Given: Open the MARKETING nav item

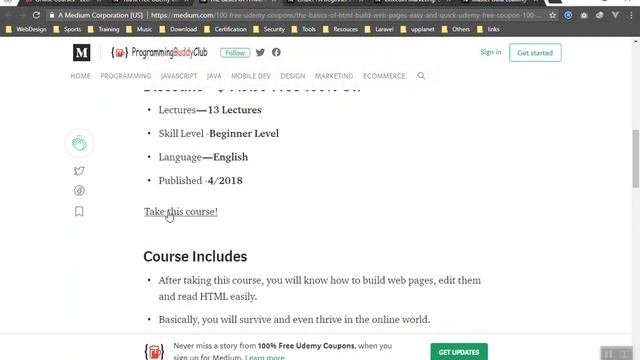Looking at the screenshot, I should click(334, 76).
